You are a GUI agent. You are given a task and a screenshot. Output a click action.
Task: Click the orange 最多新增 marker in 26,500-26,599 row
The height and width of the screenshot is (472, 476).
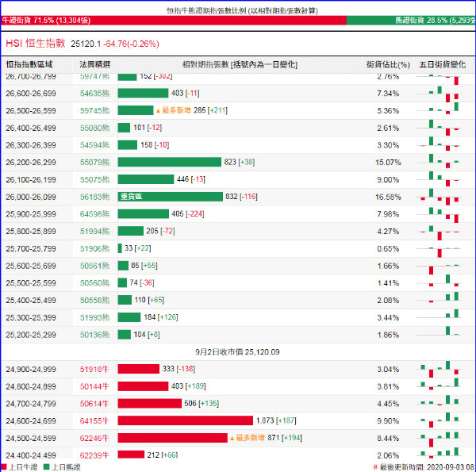coord(173,110)
